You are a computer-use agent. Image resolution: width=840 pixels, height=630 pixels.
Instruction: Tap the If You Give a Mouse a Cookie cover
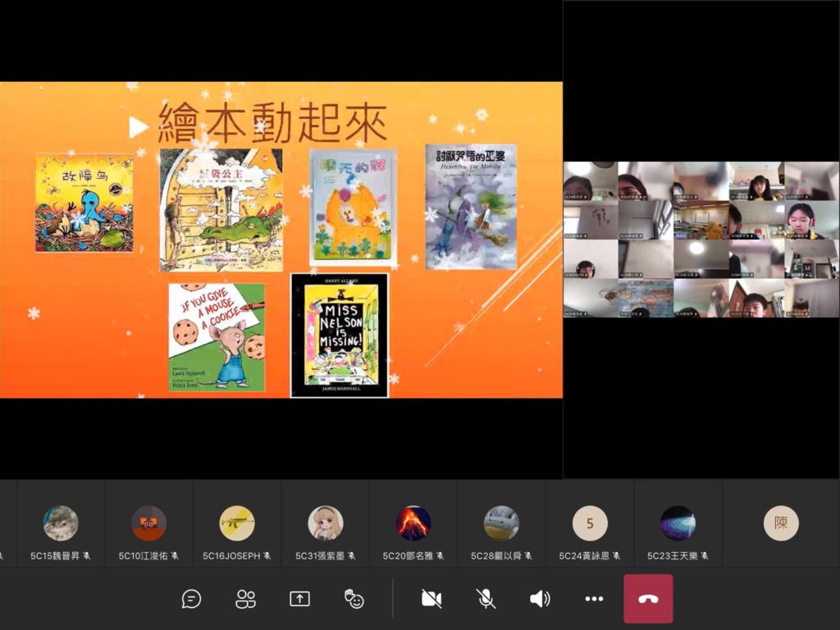[x=217, y=337]
